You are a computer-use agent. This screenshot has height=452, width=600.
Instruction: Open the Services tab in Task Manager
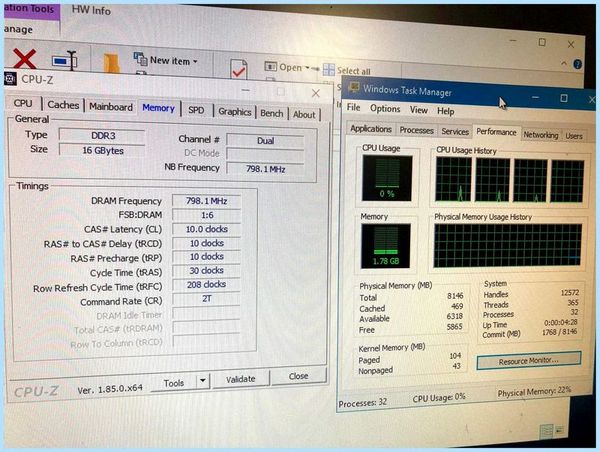tap(455, 132)
